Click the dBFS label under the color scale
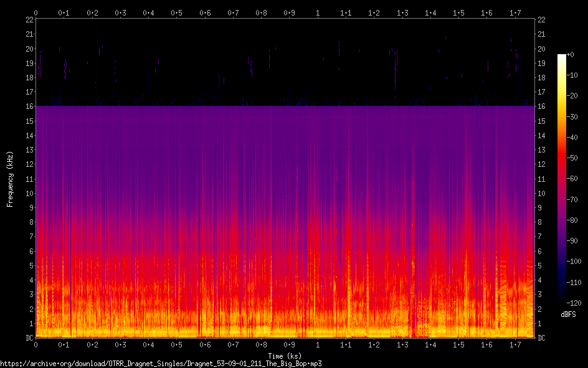 [x=568, y=314]
